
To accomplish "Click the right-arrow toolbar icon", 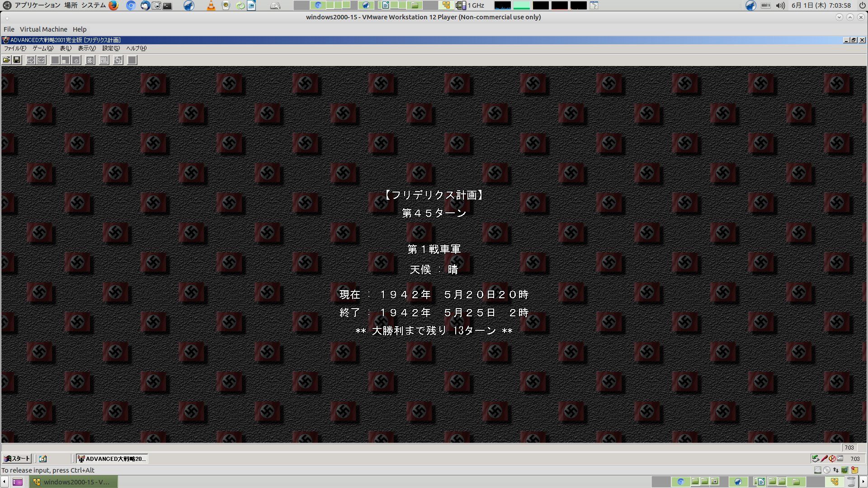I will [31, 60].
